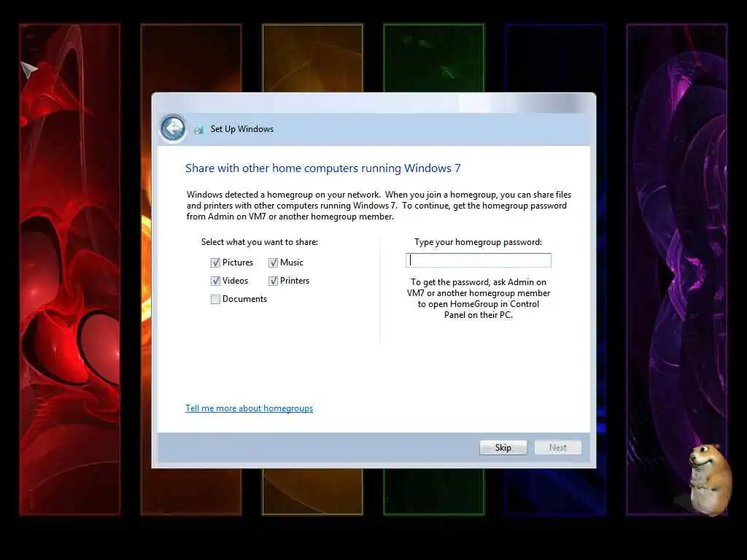Click the 'Windows detected a homegroup' paragraph
This screenshot has height=560, width=747.
[379, 206]
